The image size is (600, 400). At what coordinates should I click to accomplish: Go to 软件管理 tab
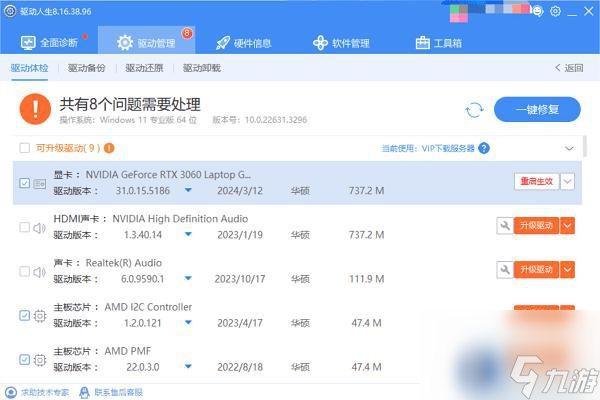click(x=341, y=43)
